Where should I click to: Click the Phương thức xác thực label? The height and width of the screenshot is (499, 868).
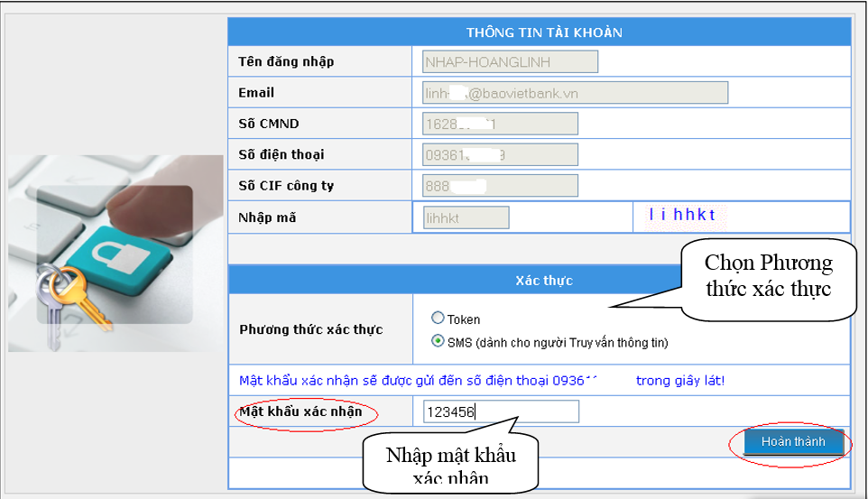[x=311, y=329]
